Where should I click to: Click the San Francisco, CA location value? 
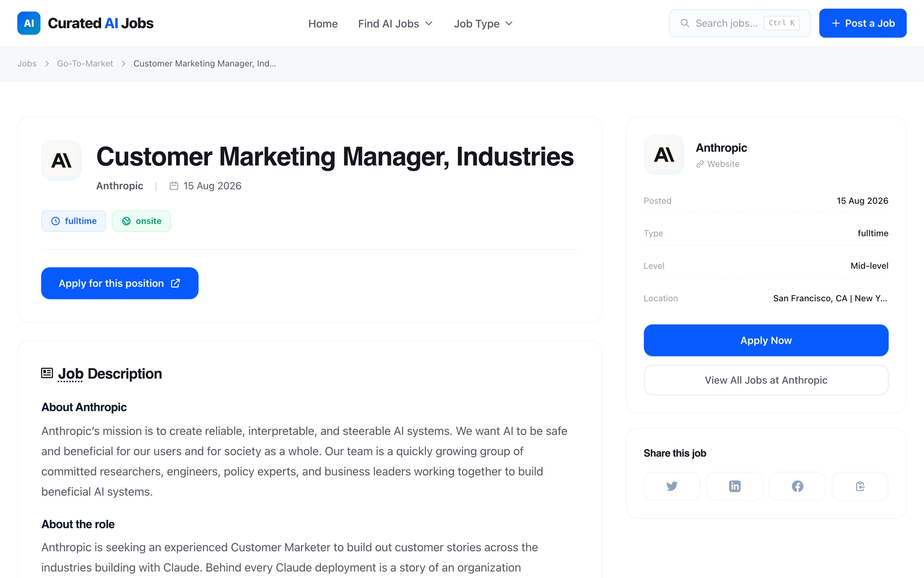pyautogui.click(x=830, y=298)
